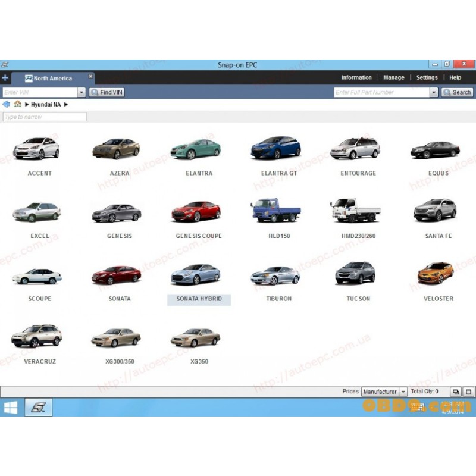Click the SONATA HYBRID label
This screenshot has width=476, height=476.
(199, 299)
